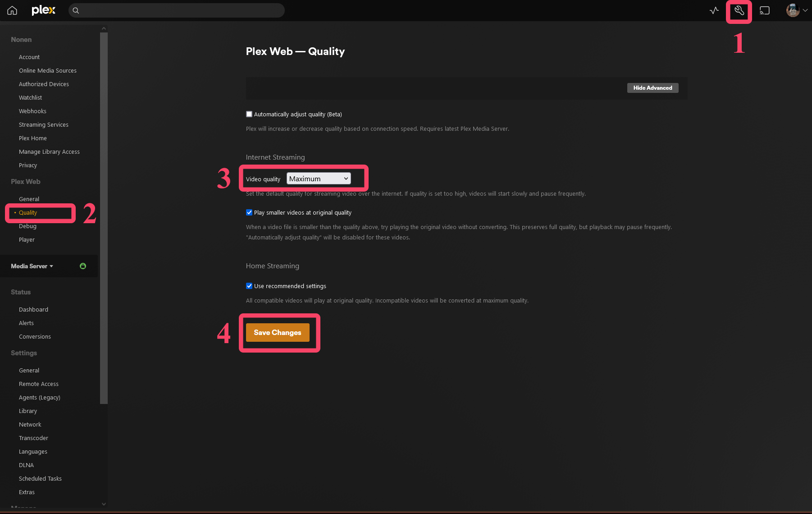Click the Cast to device icon

click(765, 10)
